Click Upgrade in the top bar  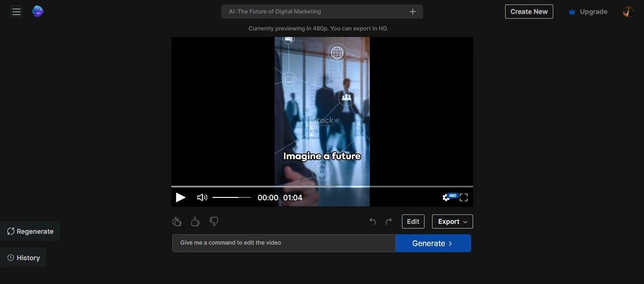588,12
